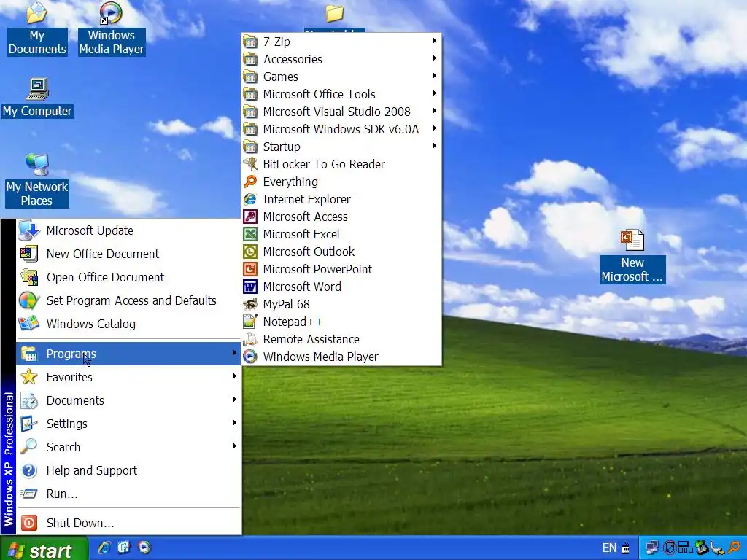This screenshot has width=747, height=560.
Task: Expand the 7-Zip submenu arrow
Action: click(434, 41)
